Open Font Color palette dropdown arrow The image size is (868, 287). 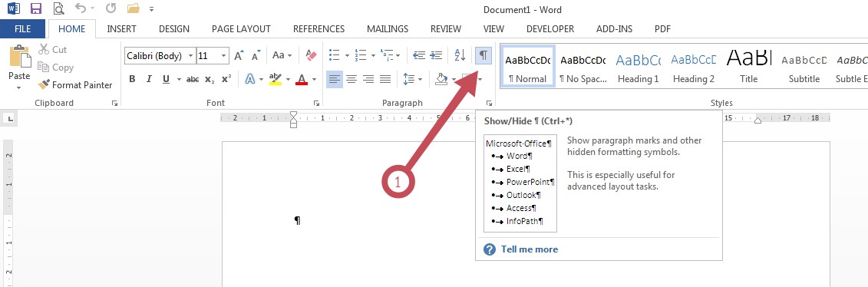click(x=314, y=80)
